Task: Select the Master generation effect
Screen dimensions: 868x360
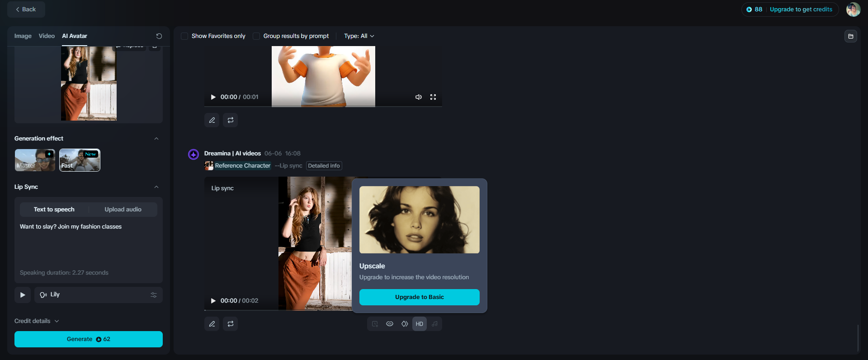Action: point(35,160)
